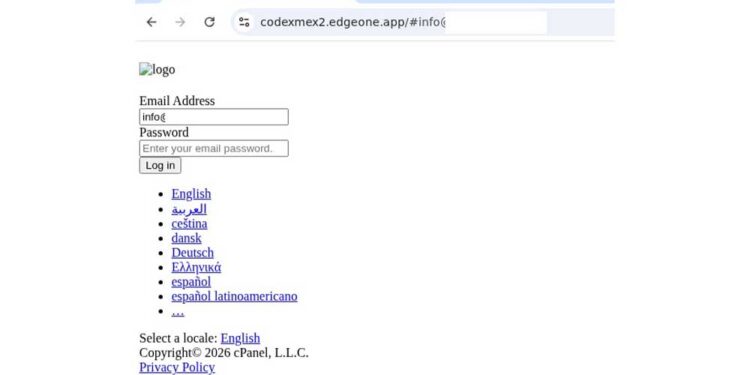Focus the address bar URL
The image size is (750, 375).
(x=353, y=22)
